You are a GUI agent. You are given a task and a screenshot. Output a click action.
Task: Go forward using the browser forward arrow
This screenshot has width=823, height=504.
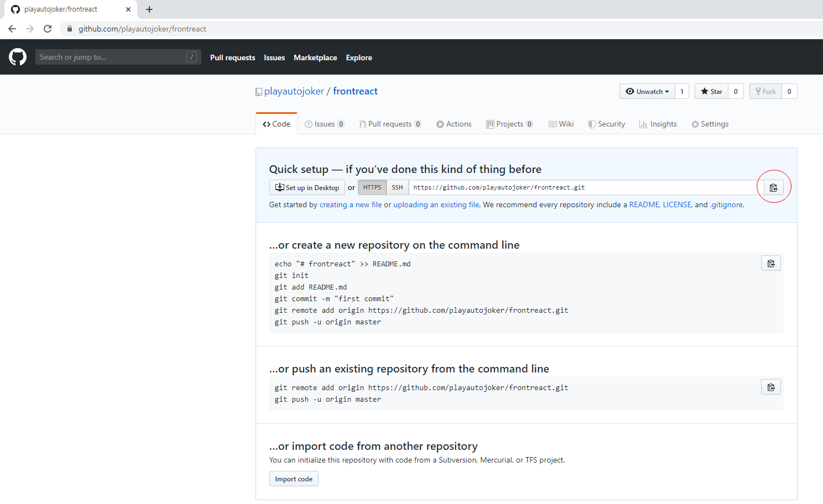[x=30, y=29]
